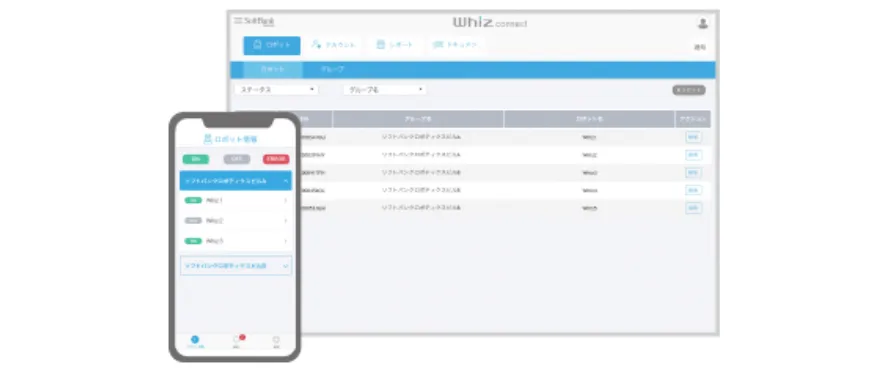The width and height of the screenshot is (892, 372).
Task: Click the gray reset button above the table
Action: click(689, 90)
